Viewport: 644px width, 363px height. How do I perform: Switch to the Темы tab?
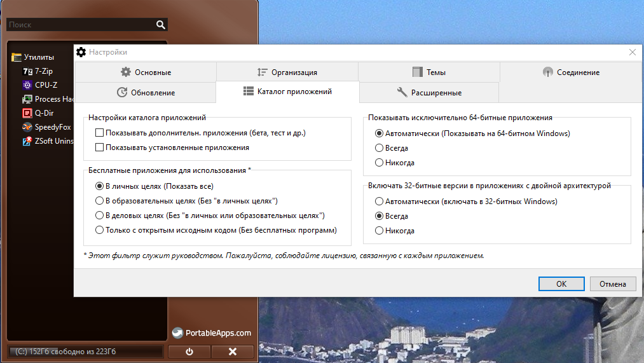pos(428,72)
